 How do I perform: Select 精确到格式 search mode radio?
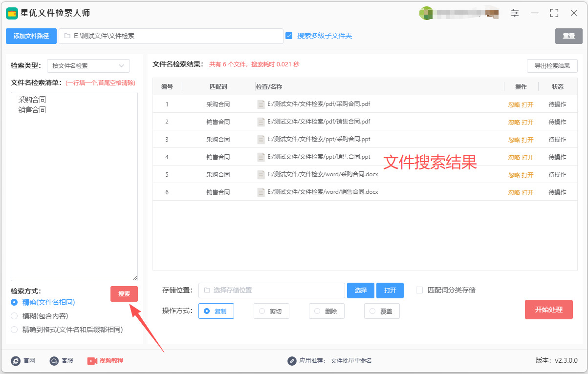(14, 330)
